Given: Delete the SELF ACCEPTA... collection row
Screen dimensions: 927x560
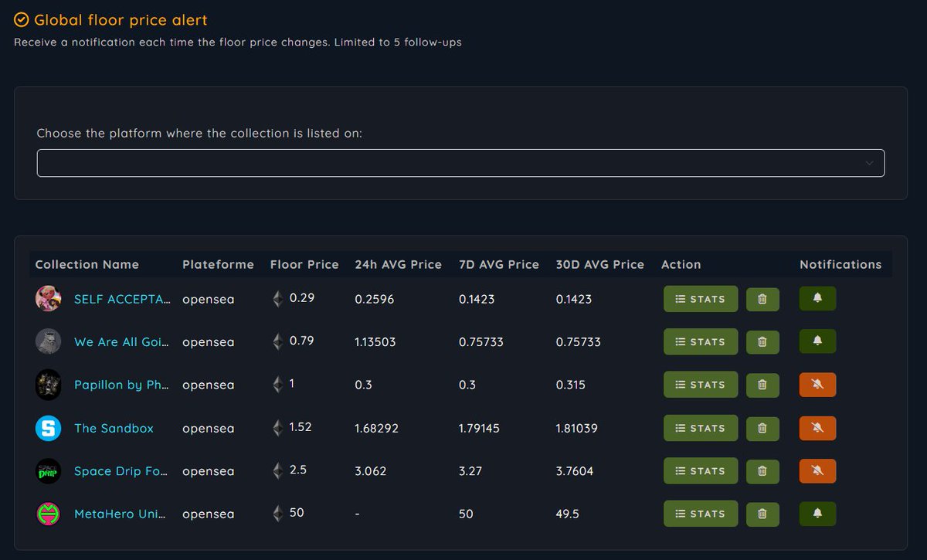Looking at the screenshot, I should (x=762, y=299).
